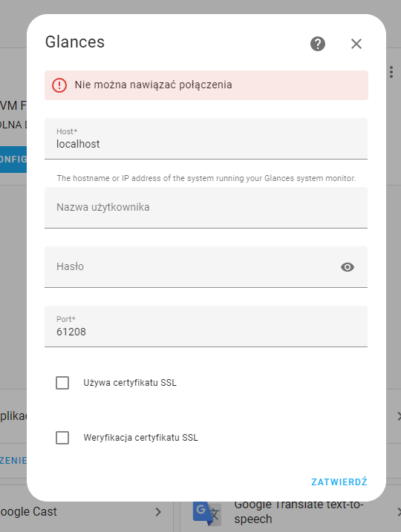Click the blue button behind the dialog

13,160
